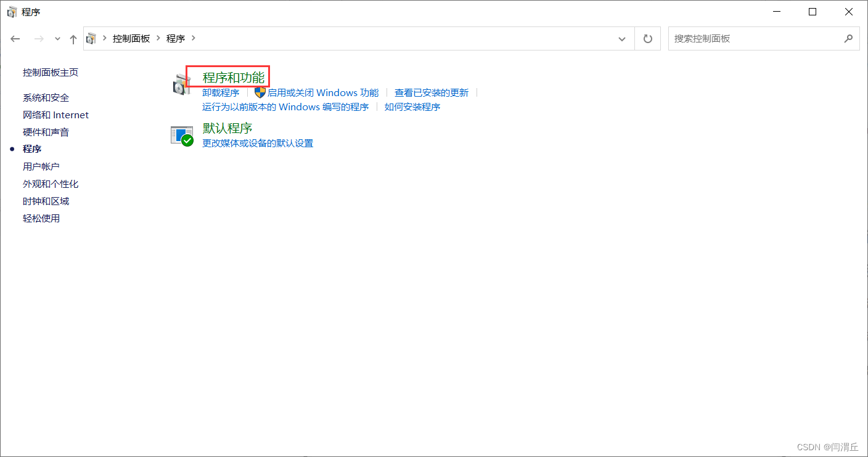Screen dimensions: 868x457
Task: Select 控制面板 breadcrumb segment
Action: [x=131, y=38]
